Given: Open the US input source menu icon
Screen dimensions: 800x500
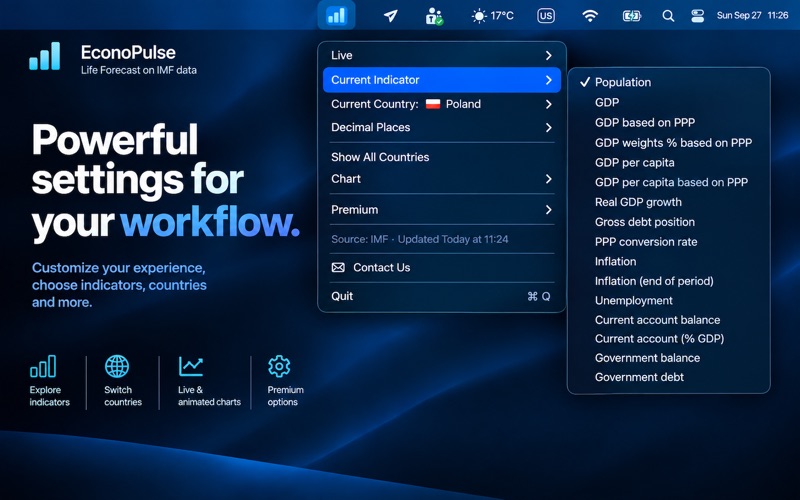Looking at the screenshot, I should coord(545,16).
